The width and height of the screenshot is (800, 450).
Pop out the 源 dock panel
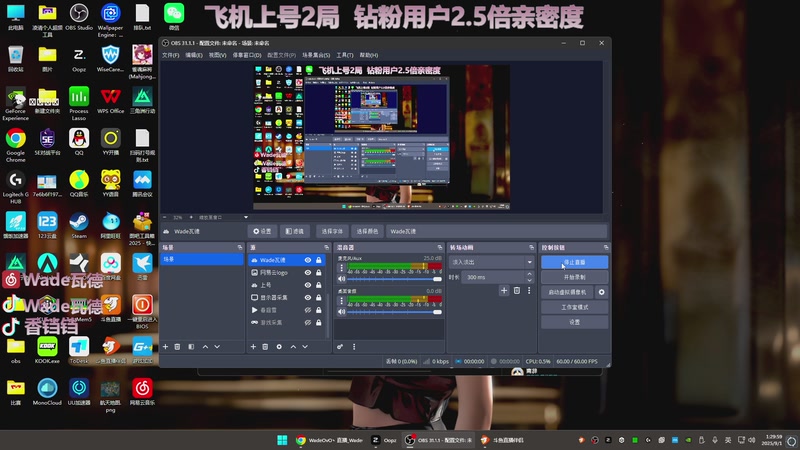(x=327, y=247)
